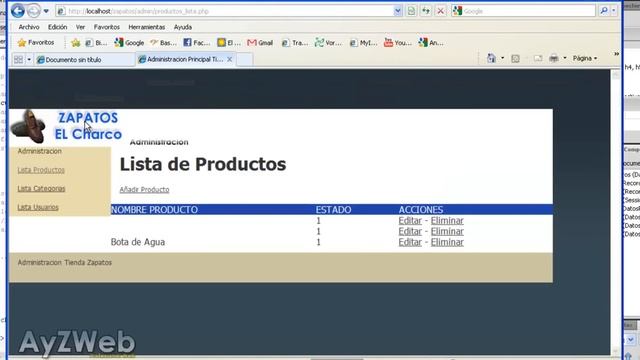Open the An... favorites bar bookmark
Image resolution: width=640 pixels, height=360 pixels.
431,42
